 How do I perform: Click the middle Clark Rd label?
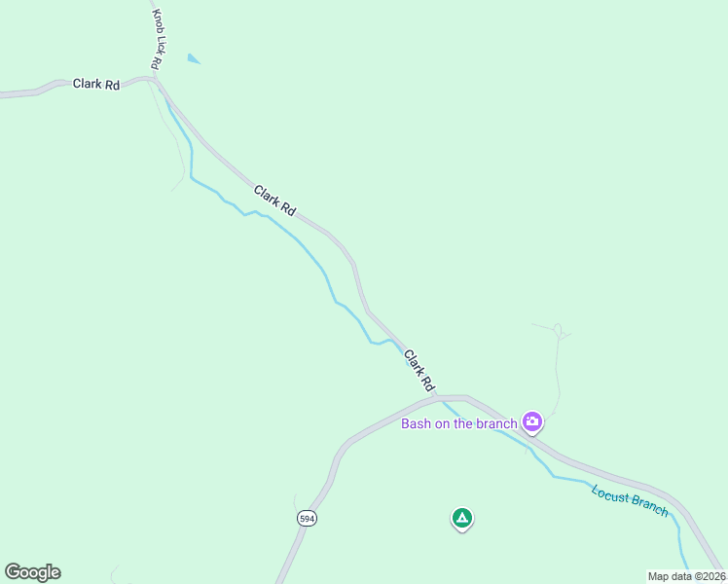274,201
